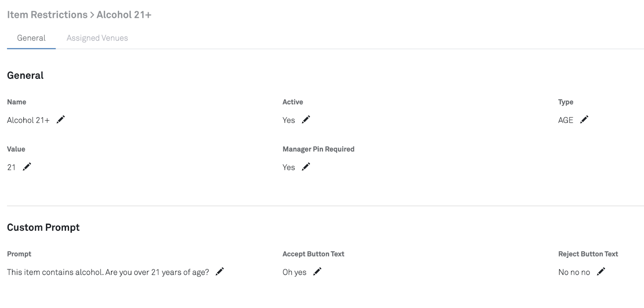
Task: Go back to Item Restrictions breadcrumb
Action: pyautogui.click(x=47, y=15)
